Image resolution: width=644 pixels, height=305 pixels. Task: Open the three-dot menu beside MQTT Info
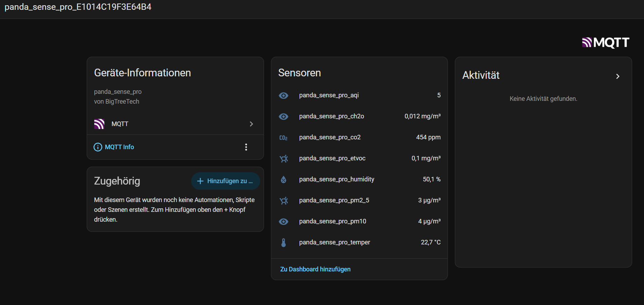246,147
